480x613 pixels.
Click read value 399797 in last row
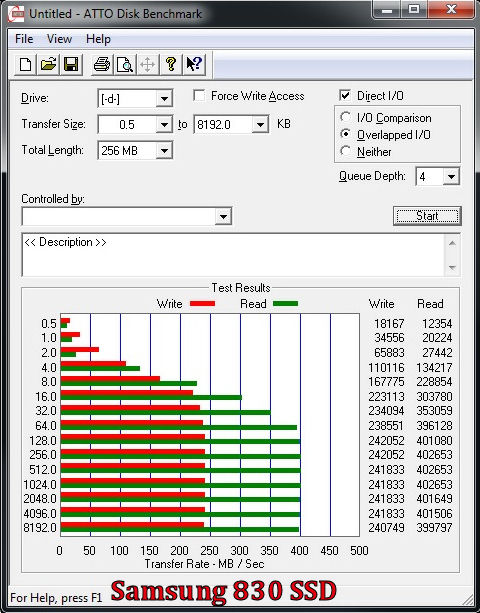click(x=434, y=528)
